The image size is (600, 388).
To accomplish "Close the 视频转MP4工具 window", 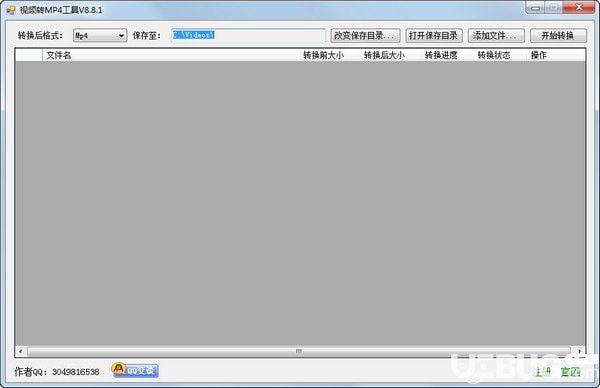I will click(x=579, y=7).
